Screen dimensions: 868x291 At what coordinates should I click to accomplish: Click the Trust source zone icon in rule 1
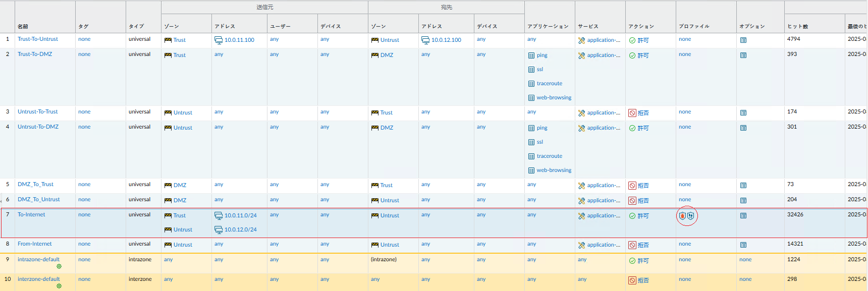(168, 40)
